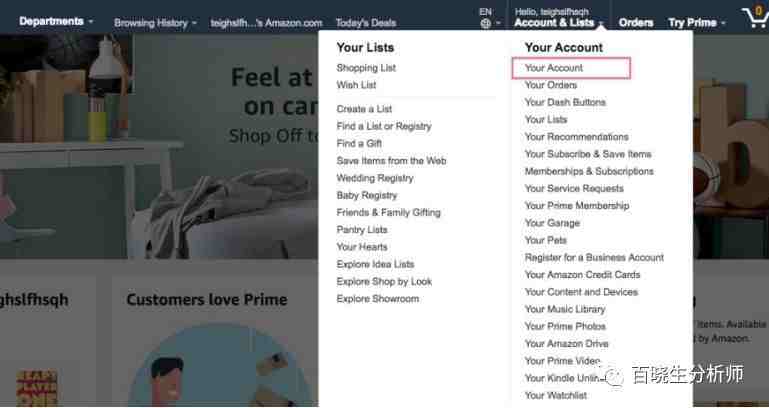Go to Today's Deals
This screenshot has width=769, height=408.
click(x=366, y=23)
